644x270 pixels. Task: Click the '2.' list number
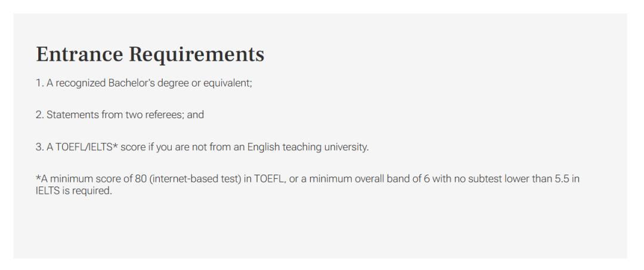click(x=40, y=114)
